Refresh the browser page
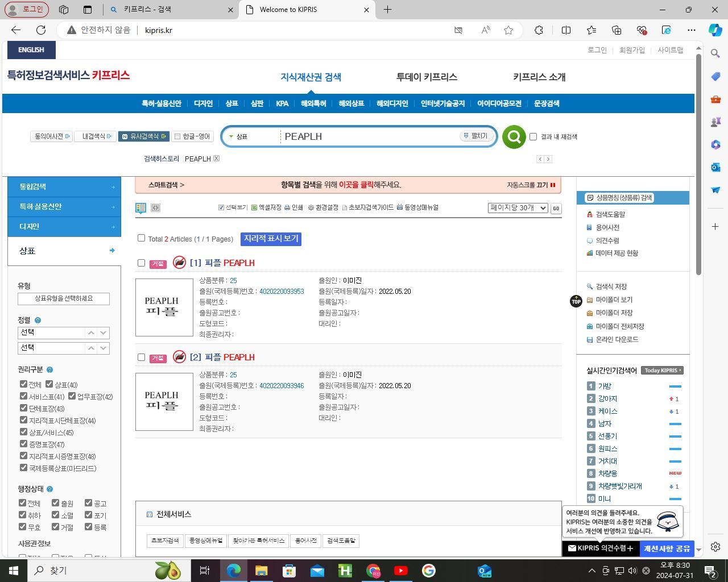The height and width of the screenshot is (582, 728). pyautogui.click(x=41, y=30)
